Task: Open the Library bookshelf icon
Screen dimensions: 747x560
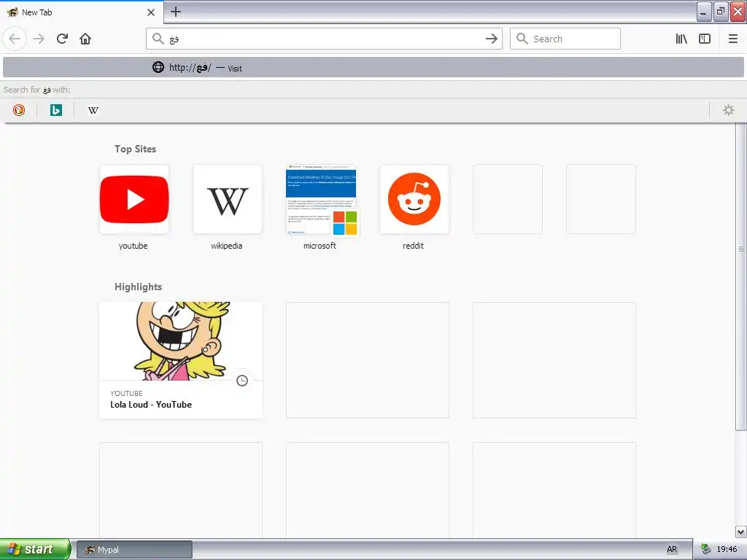Action: point(681,39)
